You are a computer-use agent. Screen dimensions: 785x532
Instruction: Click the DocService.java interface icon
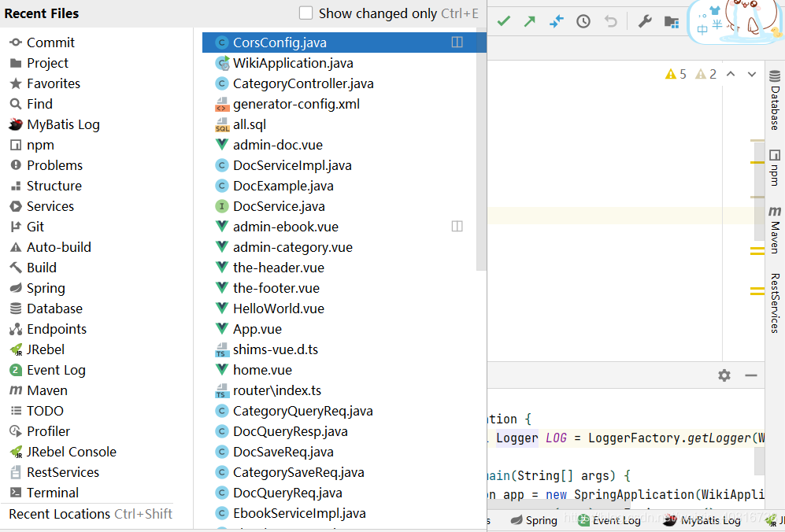(x=222, y=207)
